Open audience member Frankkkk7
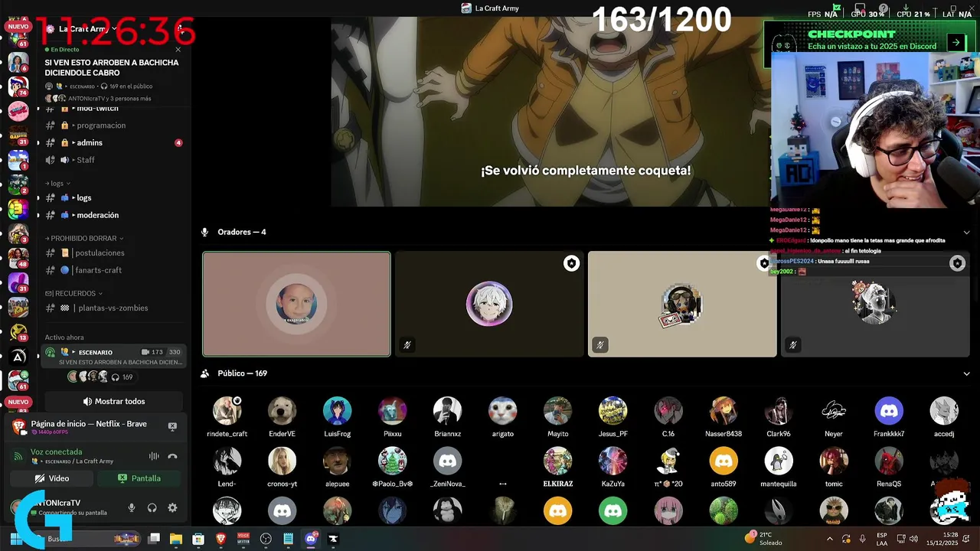Image resolution: width=980 pixels, height=551 pixels. click(x=889, y=417)
